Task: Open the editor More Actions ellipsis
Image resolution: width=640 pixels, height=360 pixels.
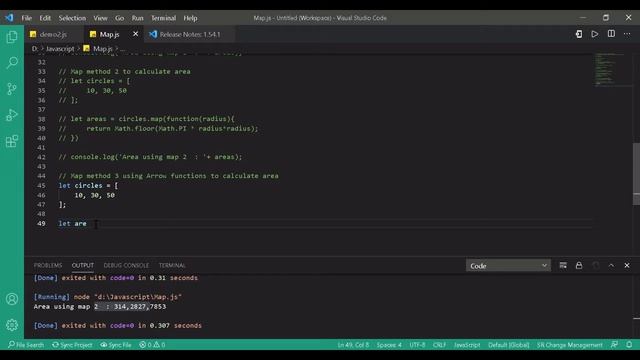Action: (x=627, y=34)
